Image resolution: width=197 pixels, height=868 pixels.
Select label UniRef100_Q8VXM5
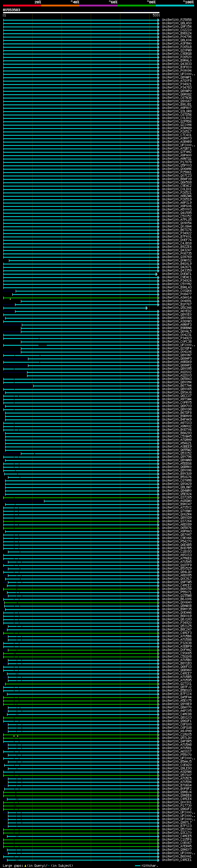coord(176,369)
